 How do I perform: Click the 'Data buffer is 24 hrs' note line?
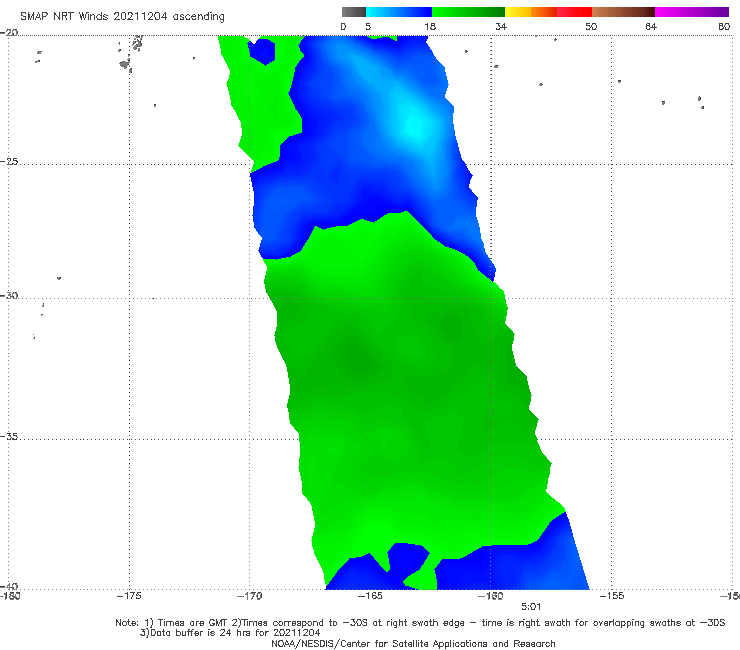[230, 633]
